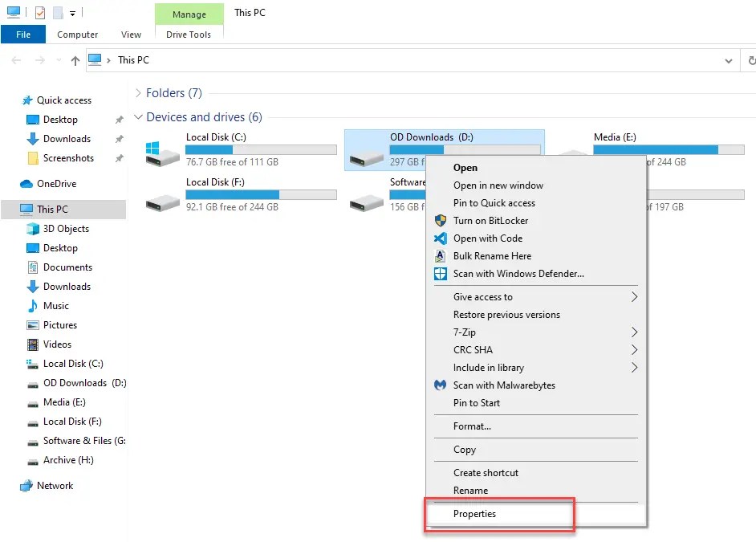
Task: Click the Up arrow to navigate to parent folder
Action: [x=75, y=59]
